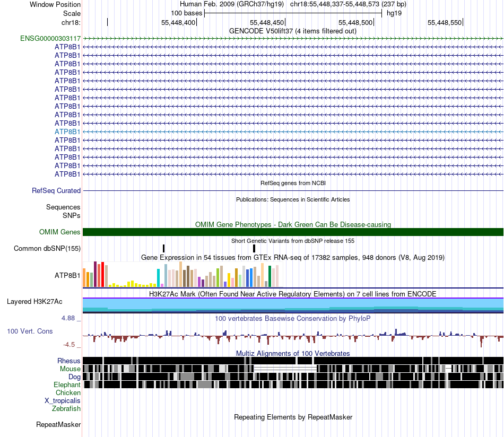Click the SNPs track label
The height and width of the screenshot is (437, 504).
pos(72,215)
